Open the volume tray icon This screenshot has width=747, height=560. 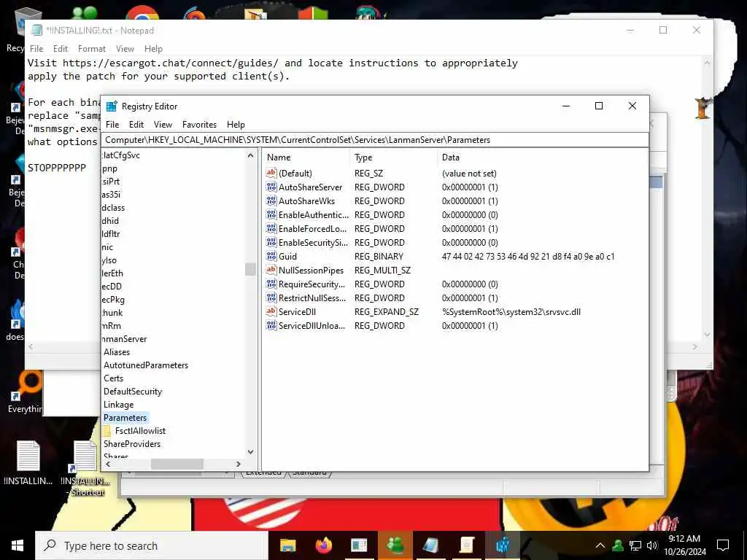point(652,545)
